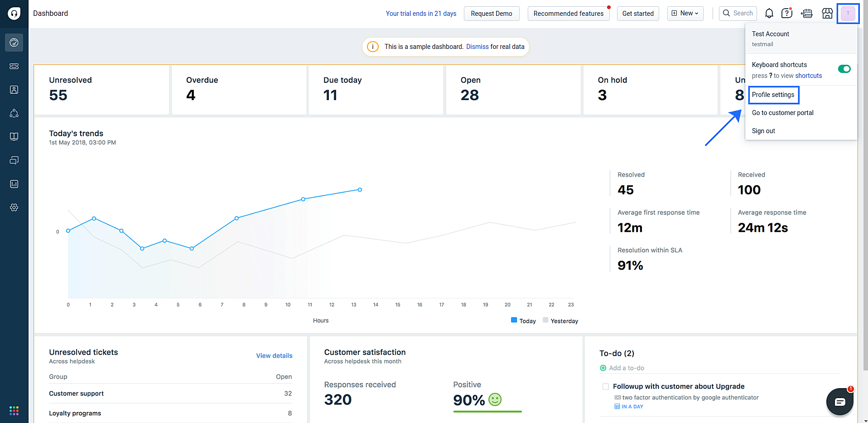This screenshot has height=423, width=868.
Task: Open the Tickets icon in sidebar
Action: (14, 66)
